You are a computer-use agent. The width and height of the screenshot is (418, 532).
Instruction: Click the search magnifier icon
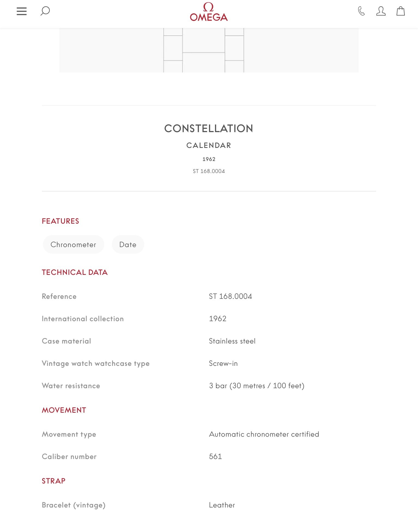coord(45,11)
